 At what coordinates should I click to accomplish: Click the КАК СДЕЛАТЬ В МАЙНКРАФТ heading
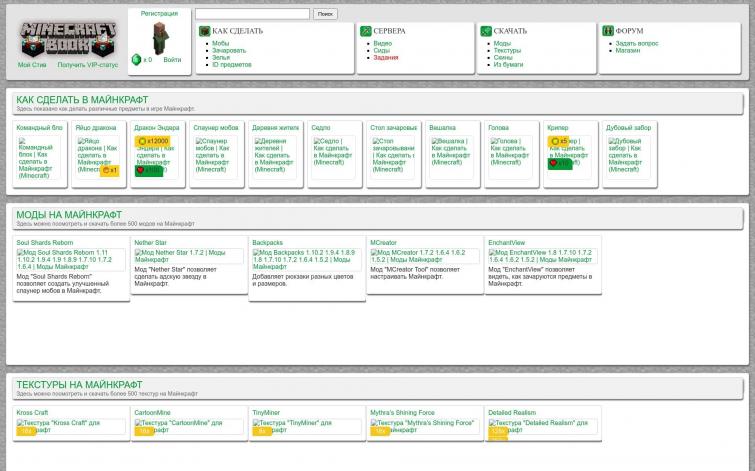pos(82,100)
